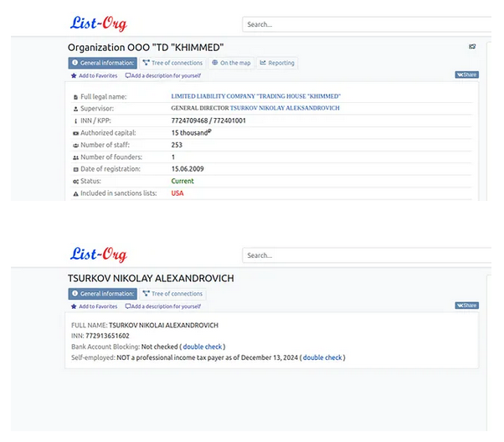Open Tsurkov's Tree of connections tab
Image resolution: width=504 pixels, height=442 pixels.
172,294
